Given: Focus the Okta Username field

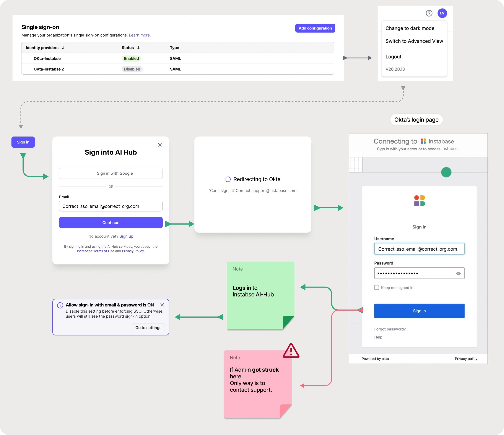Looking at the screenshot, I should (x=419, y=249).
